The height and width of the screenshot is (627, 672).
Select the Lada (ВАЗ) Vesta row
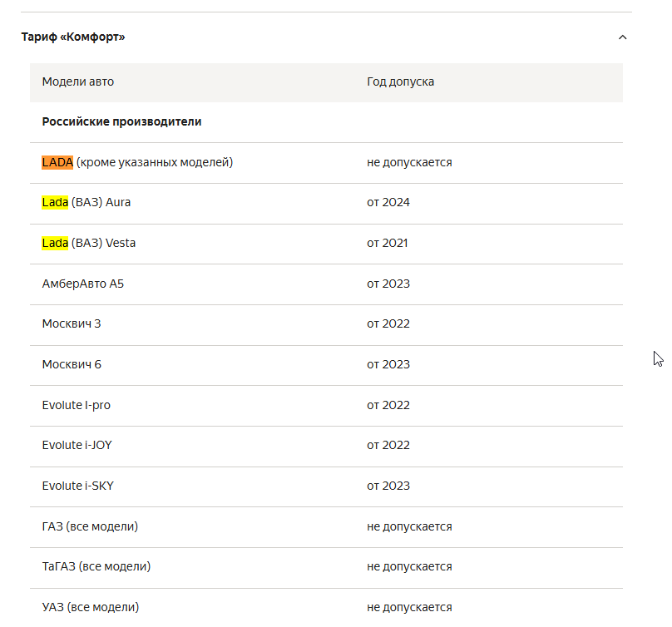coord(326,244)
